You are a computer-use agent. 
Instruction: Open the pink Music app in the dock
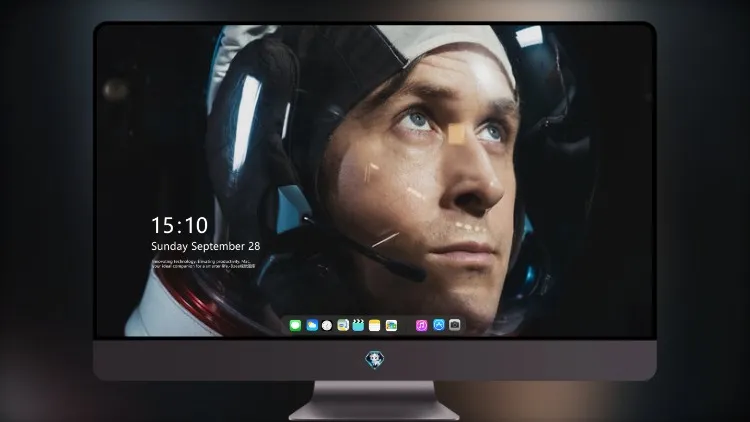tap(421, 325)
